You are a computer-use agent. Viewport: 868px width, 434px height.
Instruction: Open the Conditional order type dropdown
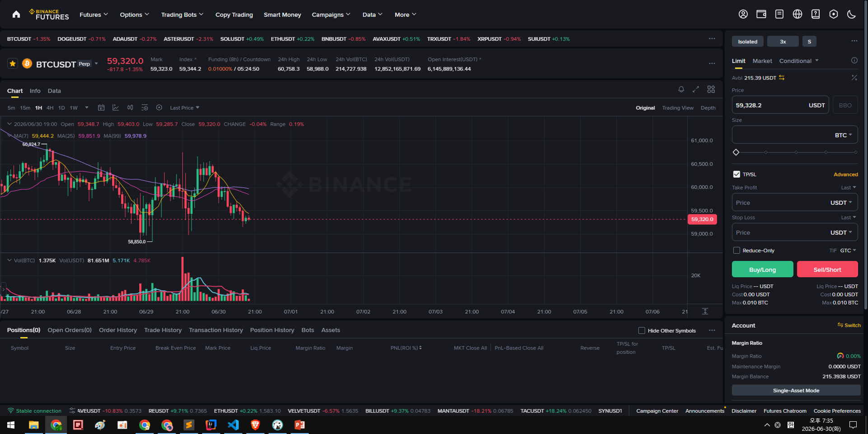pos(799,61)
